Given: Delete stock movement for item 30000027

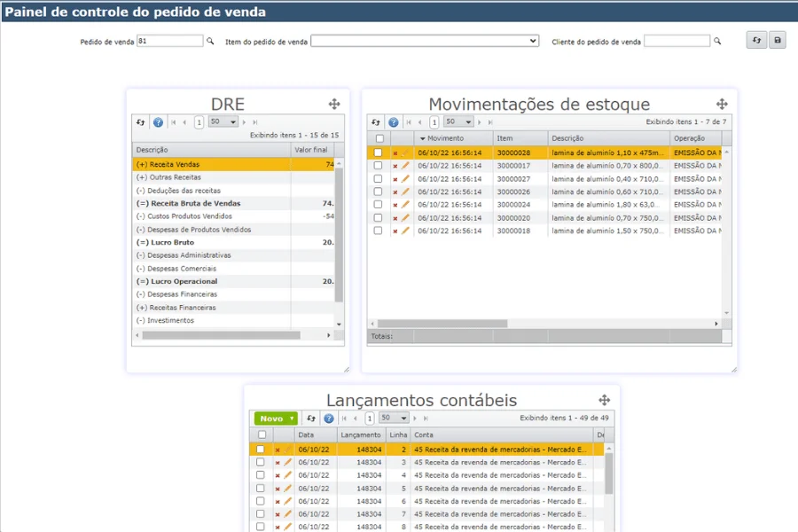Looking at the screenshot, I should coord(395,179).
